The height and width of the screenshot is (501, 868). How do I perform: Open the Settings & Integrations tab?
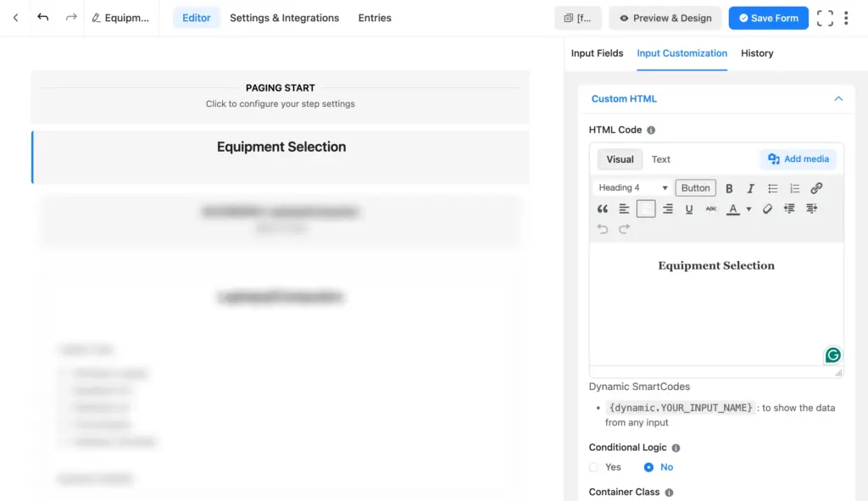(285, 17)
